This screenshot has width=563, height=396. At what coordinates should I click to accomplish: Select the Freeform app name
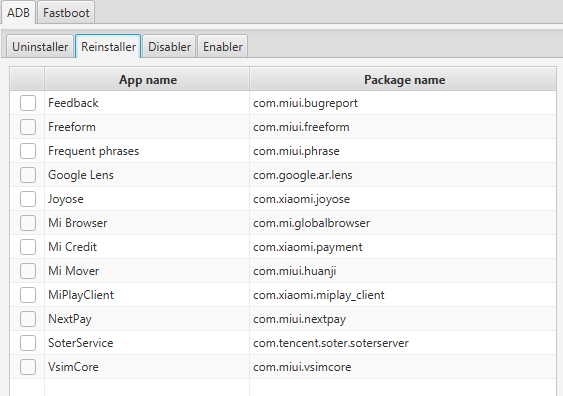[72, 127]
